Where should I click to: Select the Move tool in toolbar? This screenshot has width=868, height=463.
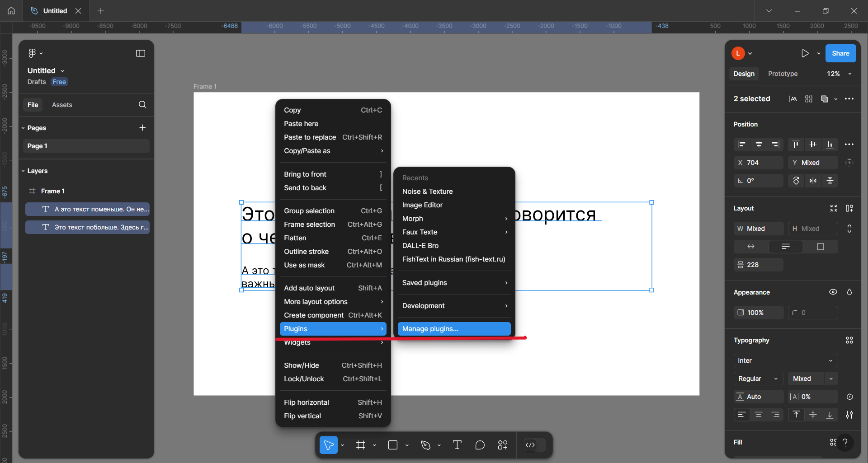(329, 445)
